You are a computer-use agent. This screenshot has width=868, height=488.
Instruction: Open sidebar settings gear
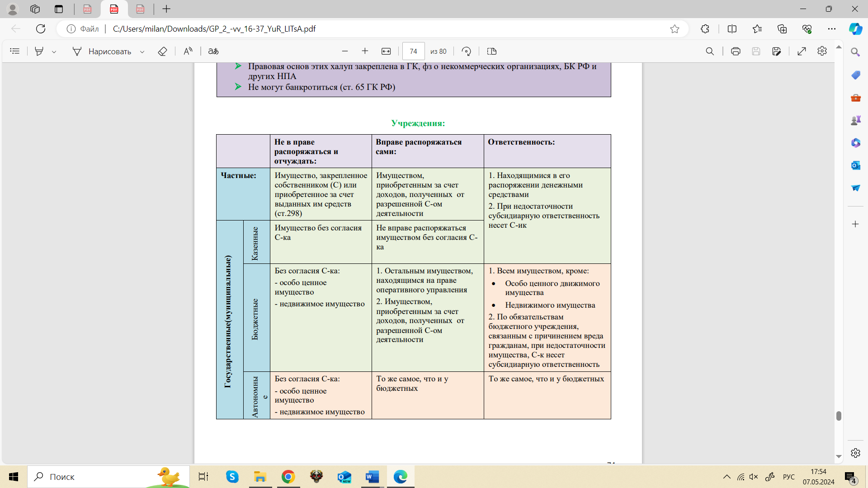click(x=855, y=453)
